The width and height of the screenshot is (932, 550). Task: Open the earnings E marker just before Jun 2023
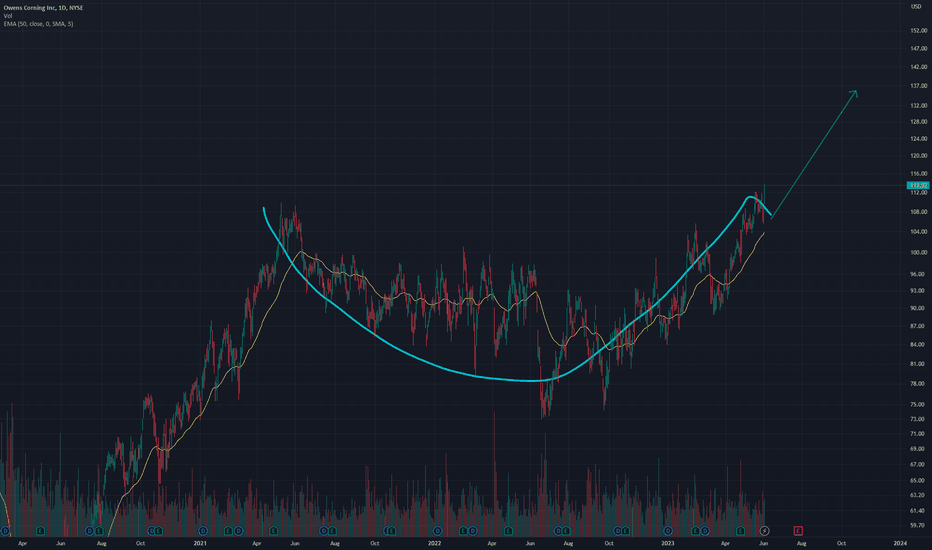coord(741,530)
